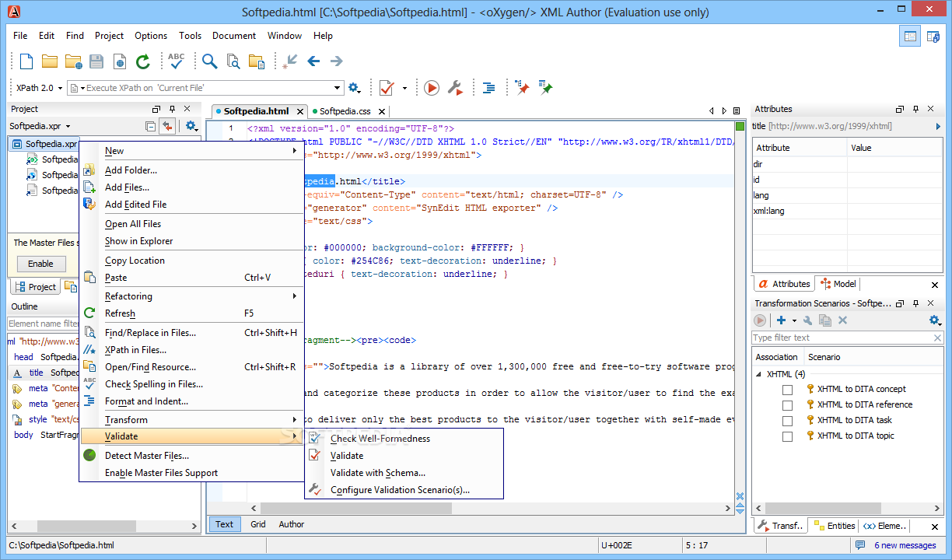Click the Open URL folder-with-globe icon
Image resolution: width=952 pixels, height=560 pixels.
(74, 61)
